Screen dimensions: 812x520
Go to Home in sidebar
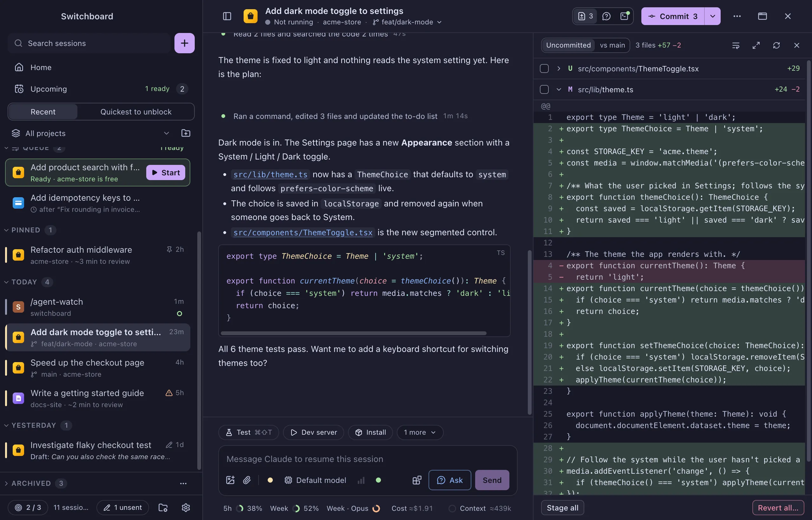101,67
